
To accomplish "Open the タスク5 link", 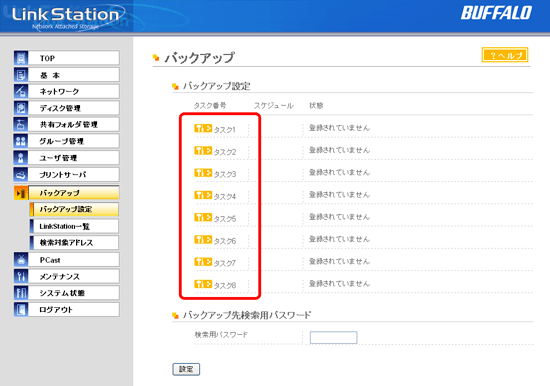I will coord(225,219).
